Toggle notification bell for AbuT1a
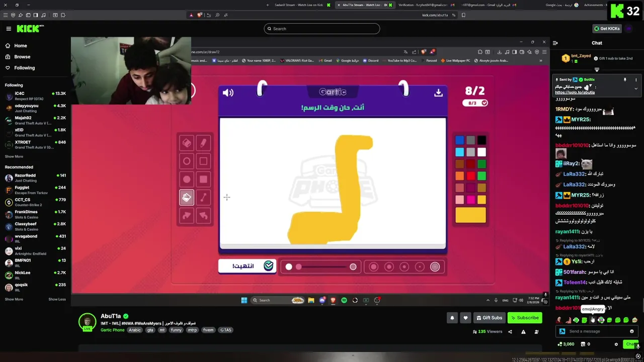The height and width of the screenshot is (362, 644). pyautogui.click(x=452, y=318)
